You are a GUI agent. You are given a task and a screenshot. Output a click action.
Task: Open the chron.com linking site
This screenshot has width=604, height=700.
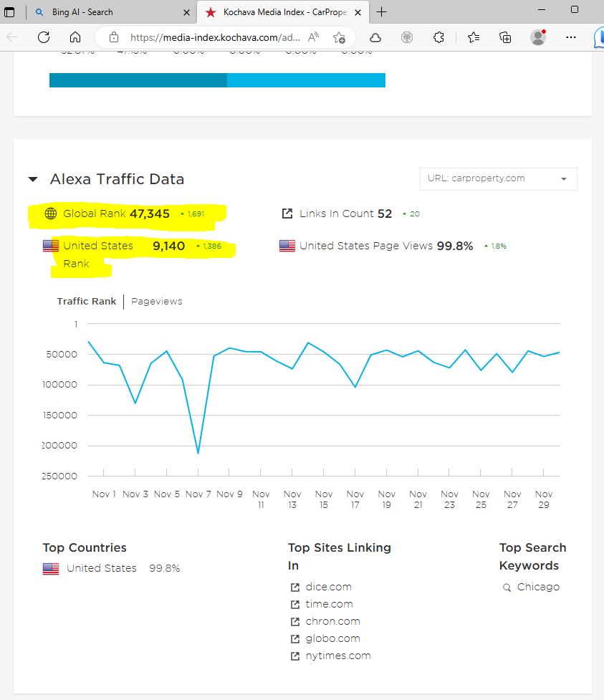pyautogui.click(x=332, y=621)
